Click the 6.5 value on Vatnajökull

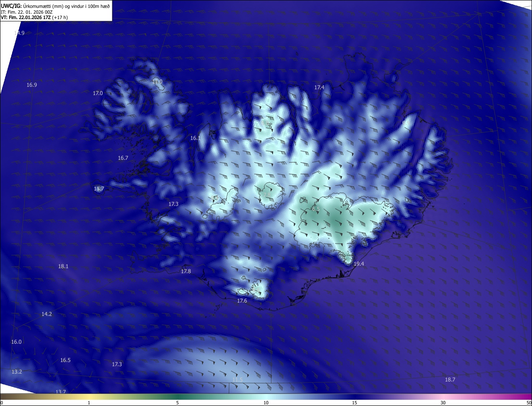(x=315, y=209)
